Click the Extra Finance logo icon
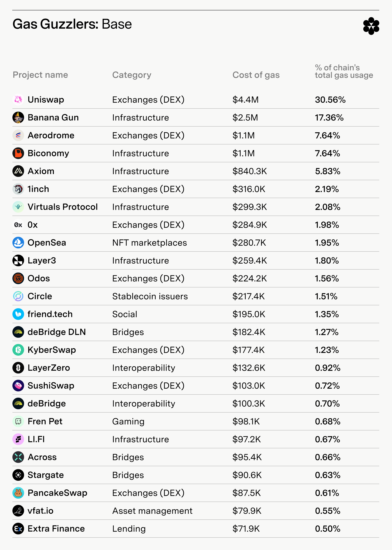The width and height of the screenshot is (392, 550). point(18,528)
